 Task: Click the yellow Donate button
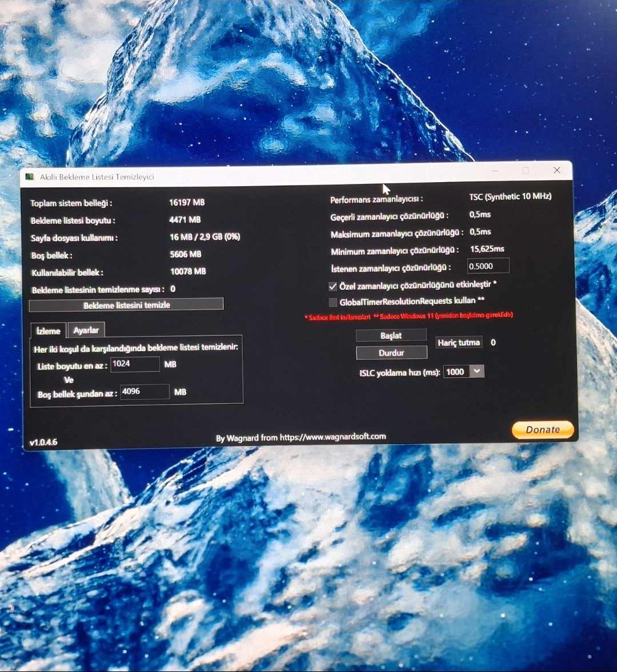tap(543, 430)
